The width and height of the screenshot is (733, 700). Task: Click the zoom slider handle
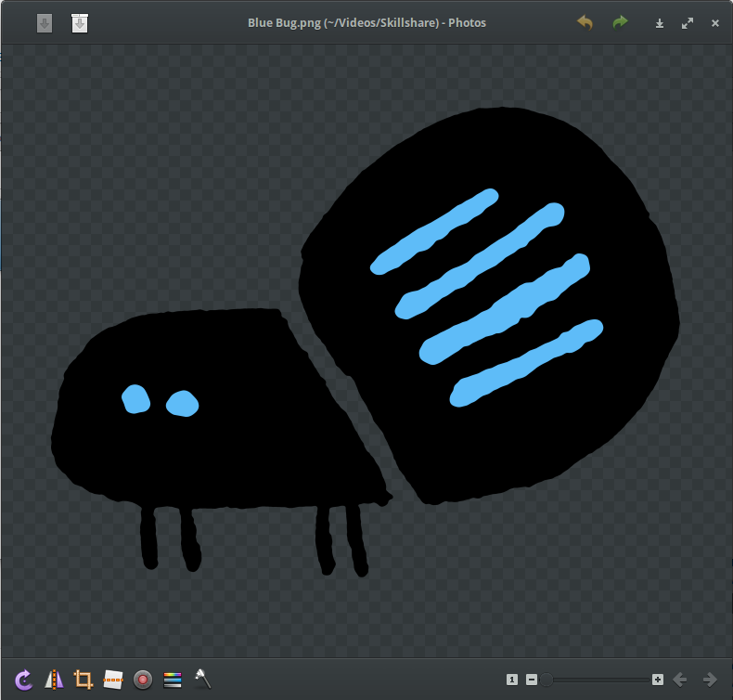click(547, 680)
